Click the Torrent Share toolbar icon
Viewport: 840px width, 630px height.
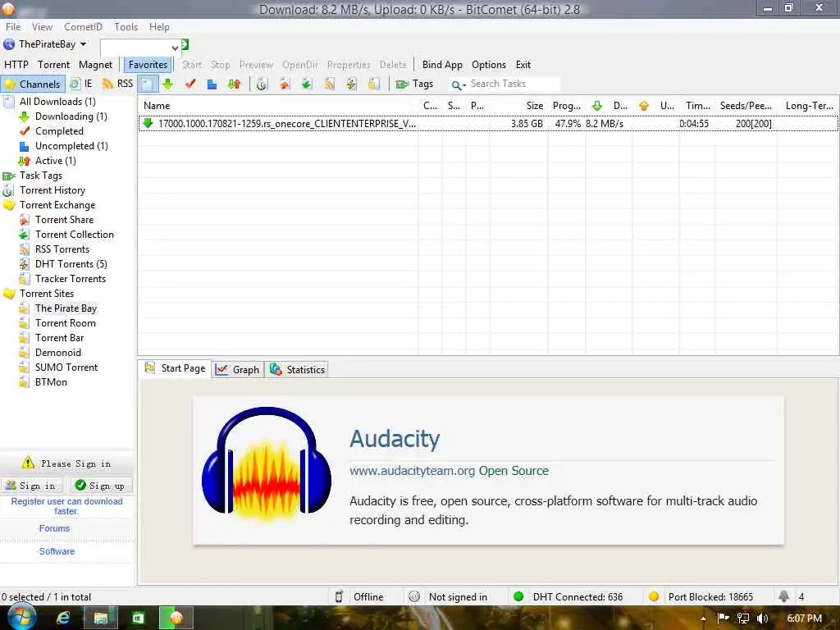pos(284,84)
